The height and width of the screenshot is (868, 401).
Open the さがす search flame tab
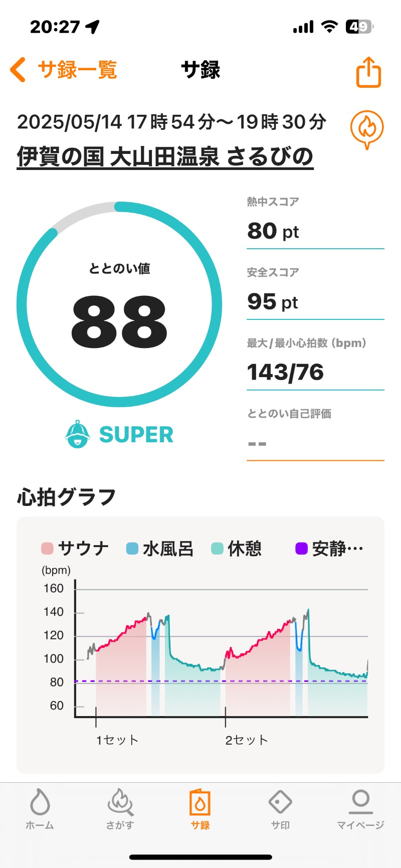click(x=120, y=809)
